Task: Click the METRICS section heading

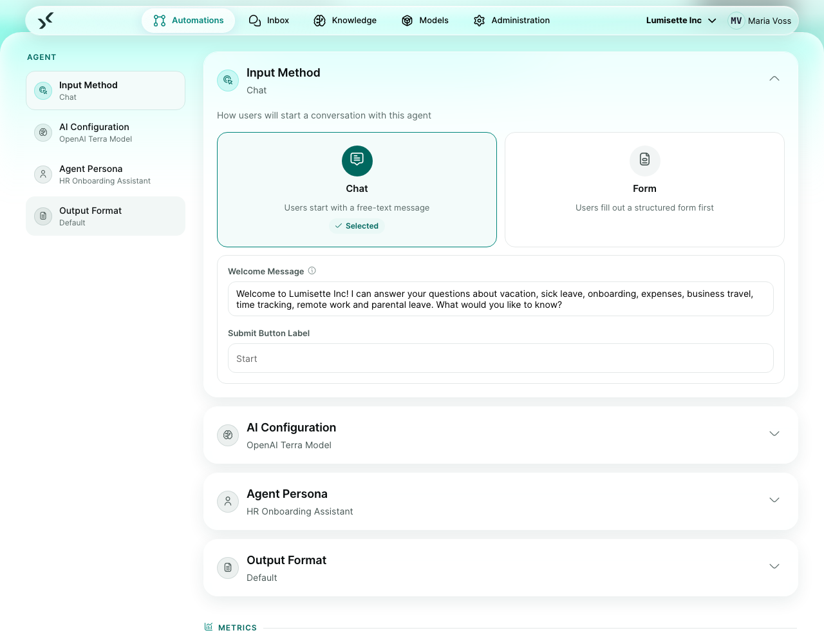Action: click(x=238, y=628)
